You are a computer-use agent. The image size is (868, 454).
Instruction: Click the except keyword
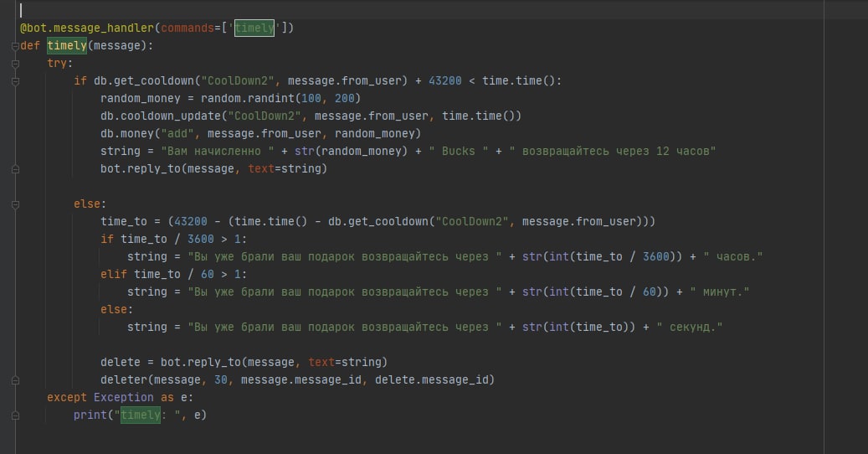pos(67,398)
